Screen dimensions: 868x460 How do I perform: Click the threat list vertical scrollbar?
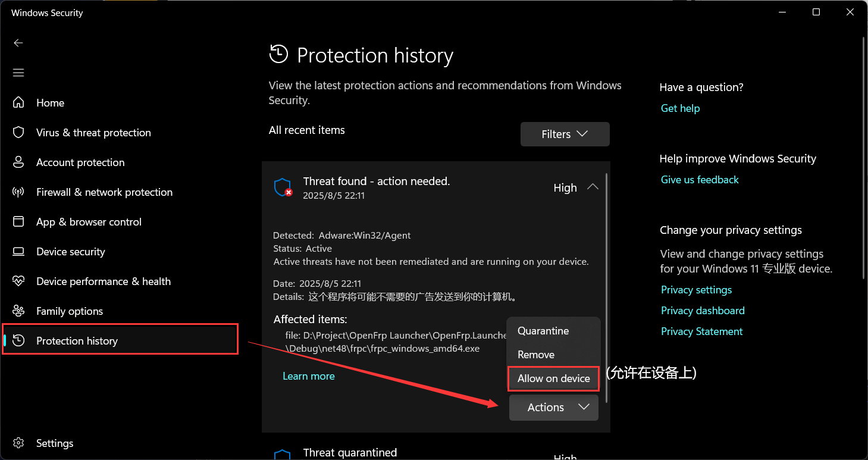tap(606, 286)
